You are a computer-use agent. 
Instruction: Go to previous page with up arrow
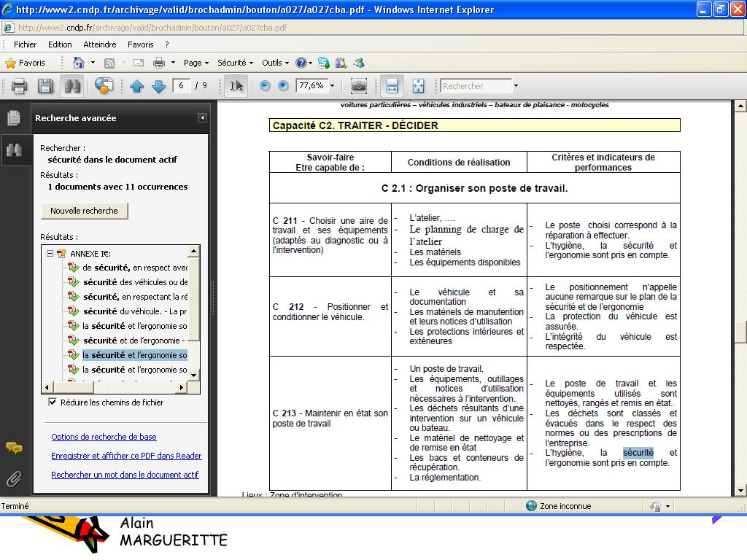pos(136,86)
